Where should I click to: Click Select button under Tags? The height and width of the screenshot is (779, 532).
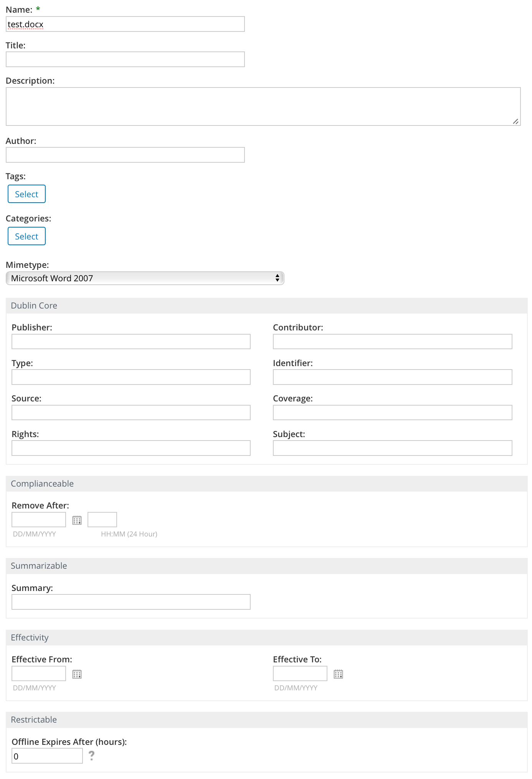pyautogui.click(x=26, y=194)
